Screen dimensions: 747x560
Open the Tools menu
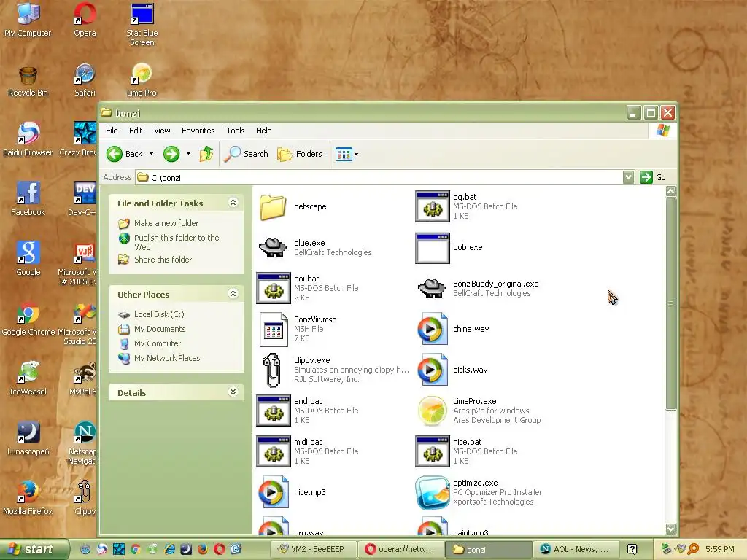point(236,131)
